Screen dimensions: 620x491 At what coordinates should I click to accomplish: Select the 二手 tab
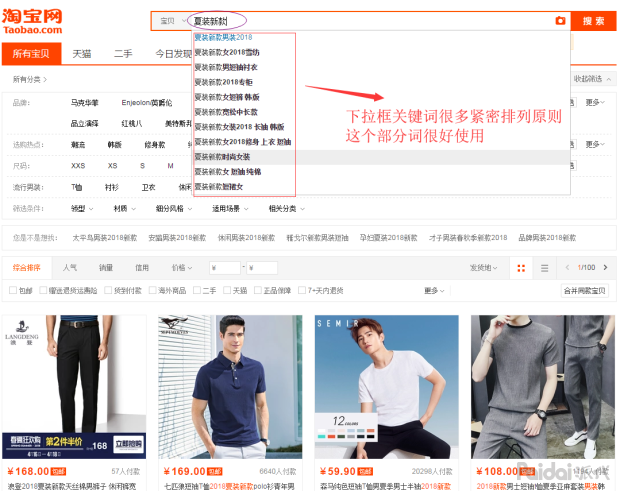pyautogui.click(x=123, y=54)
